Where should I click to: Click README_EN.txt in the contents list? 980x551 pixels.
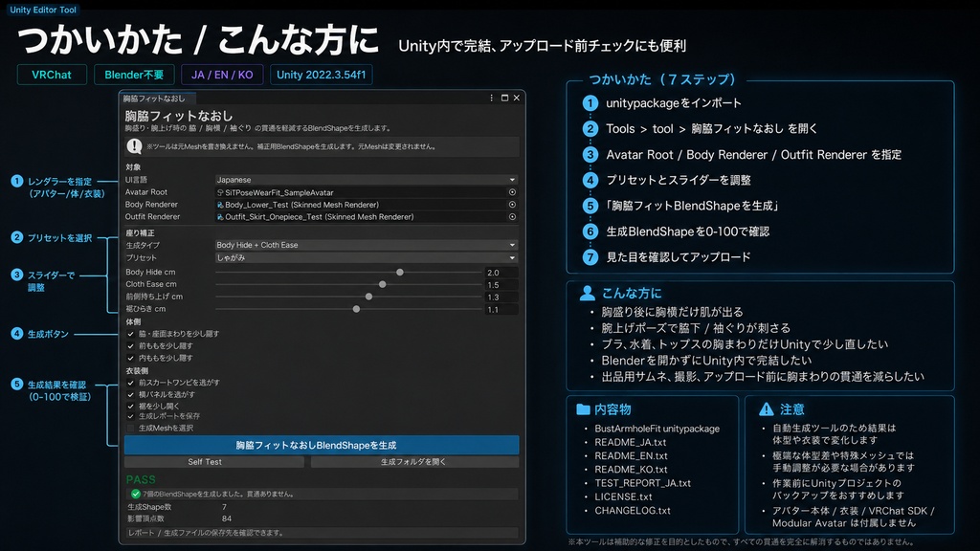[631, 456]
